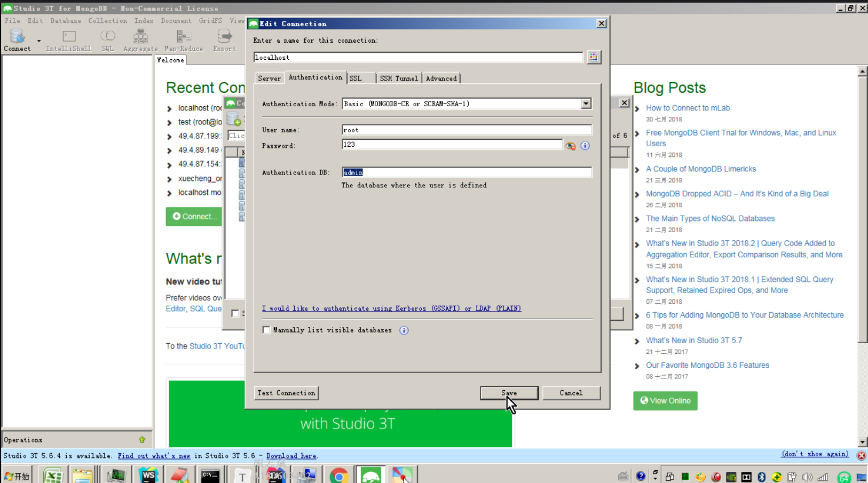Click the blue help question mark tray icon

pyautogui.click(x=641, y=476)
